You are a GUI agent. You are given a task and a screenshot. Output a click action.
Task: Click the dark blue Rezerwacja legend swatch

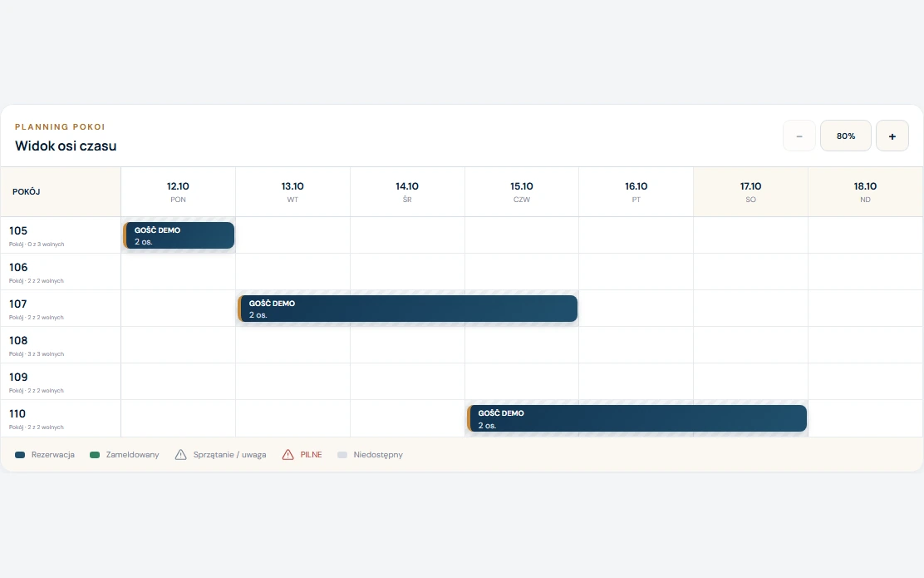tap(20, 455)
